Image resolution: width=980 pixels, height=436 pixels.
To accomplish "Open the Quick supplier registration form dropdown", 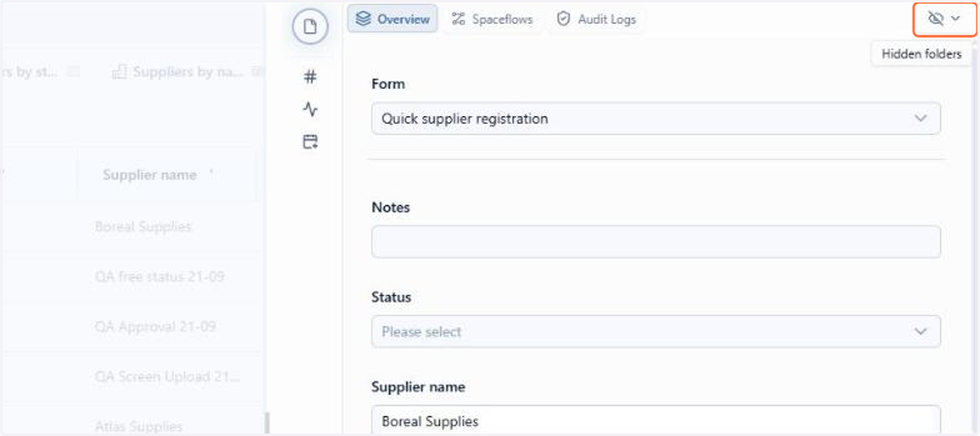I will pyautogui.click(x=656, y=118).
